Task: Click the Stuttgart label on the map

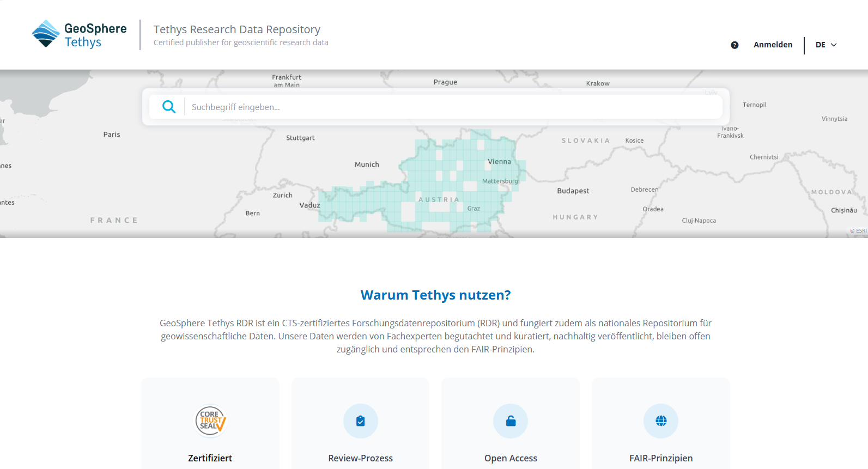Action: [300, 138]
